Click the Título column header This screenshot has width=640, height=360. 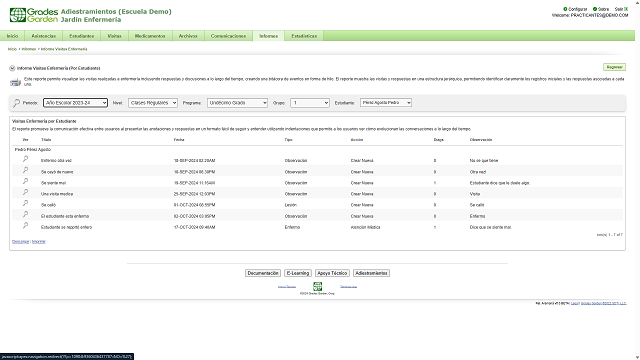tap(46, 140)
